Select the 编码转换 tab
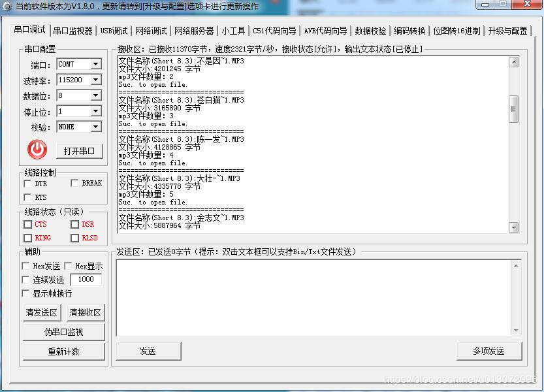Screen dimensions: 544x392 pos(409,31)
